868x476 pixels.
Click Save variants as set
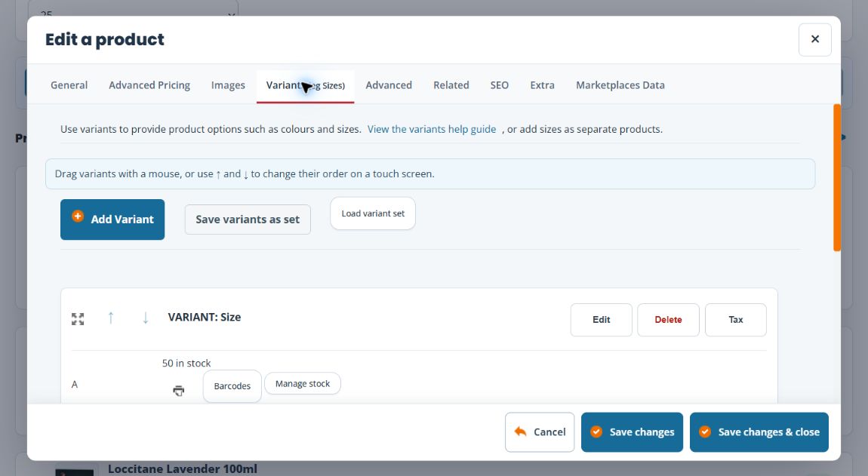click(x=248, y=220)
